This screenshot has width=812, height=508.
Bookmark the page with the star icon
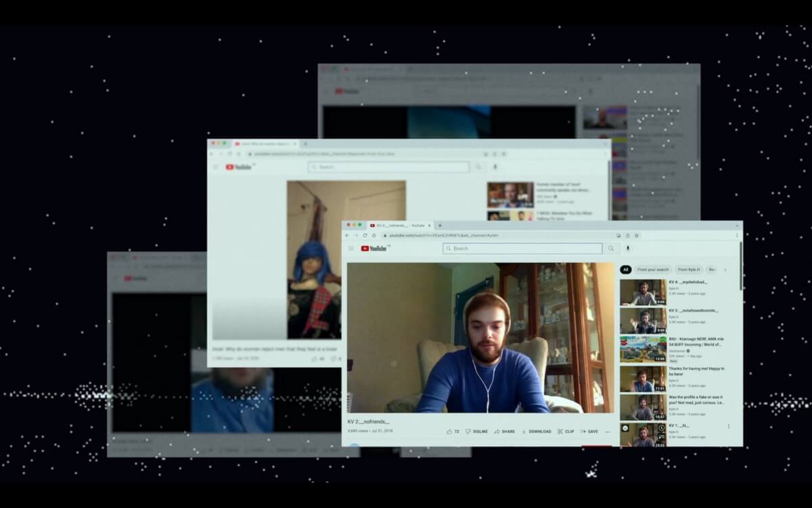tap(635, 235)
